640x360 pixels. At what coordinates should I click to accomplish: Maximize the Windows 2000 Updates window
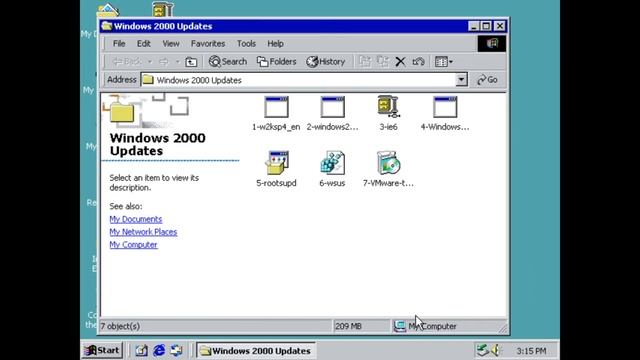[x=486, y=26]
